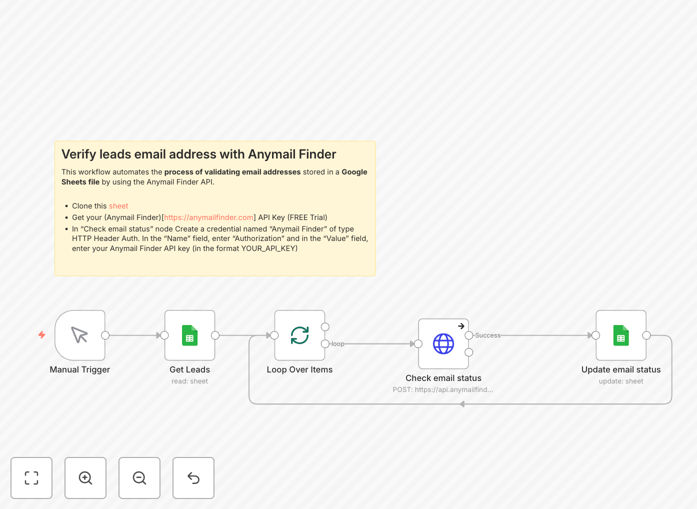697x509 pixels.
Task: Select the Update email status sheets node
Action: tap(621, 335)
